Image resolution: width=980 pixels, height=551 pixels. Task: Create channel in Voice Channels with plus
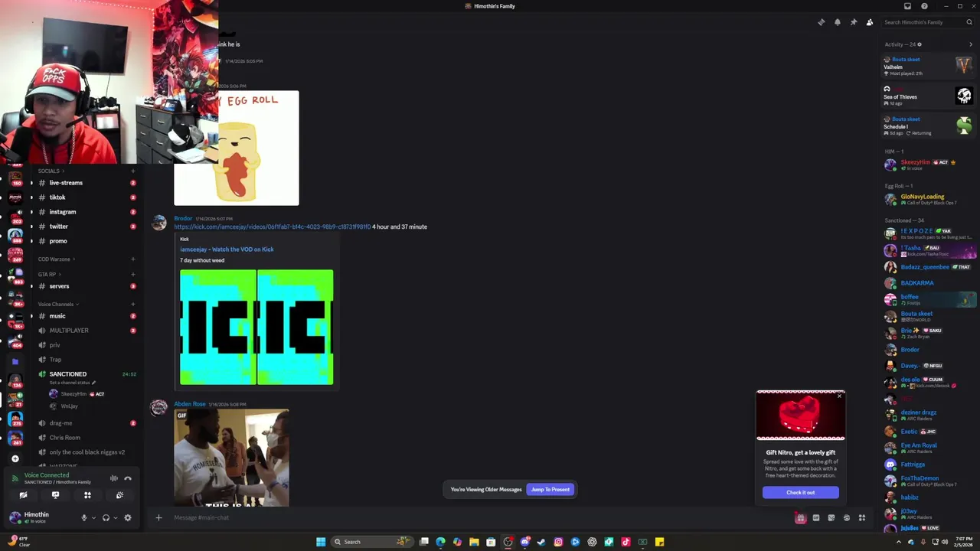tap(132, 305)
